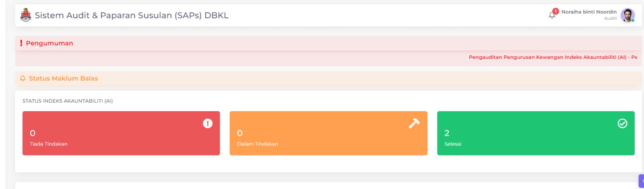
Task: Open the Noraiha binti Noordin user menu
Action: (589, 12)
